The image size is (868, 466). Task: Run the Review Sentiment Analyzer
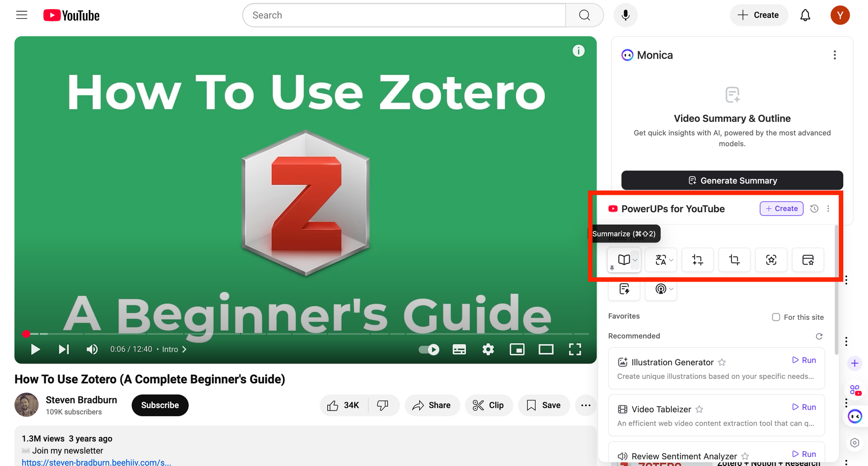click(804, 454)
